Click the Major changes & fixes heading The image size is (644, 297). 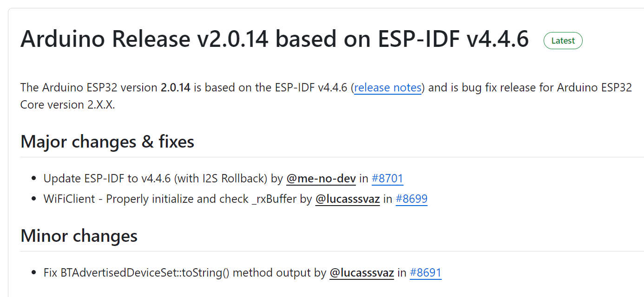click(107, 142)
